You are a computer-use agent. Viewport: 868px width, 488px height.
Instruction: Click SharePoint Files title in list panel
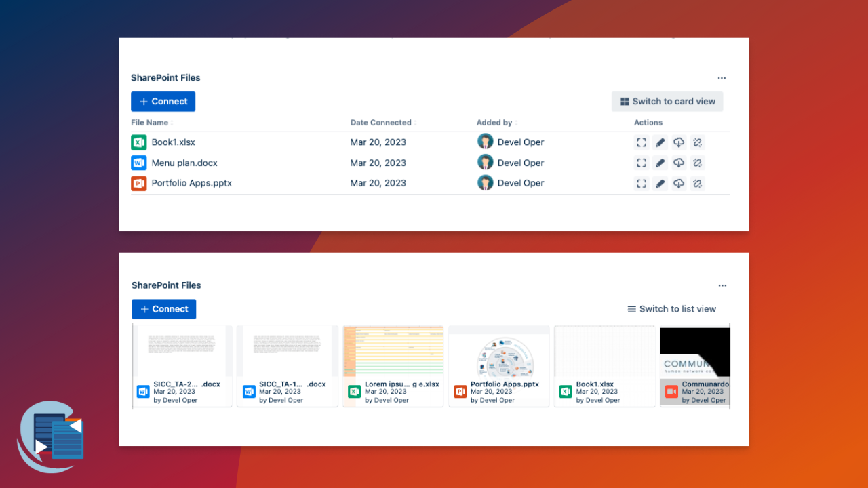165,78
